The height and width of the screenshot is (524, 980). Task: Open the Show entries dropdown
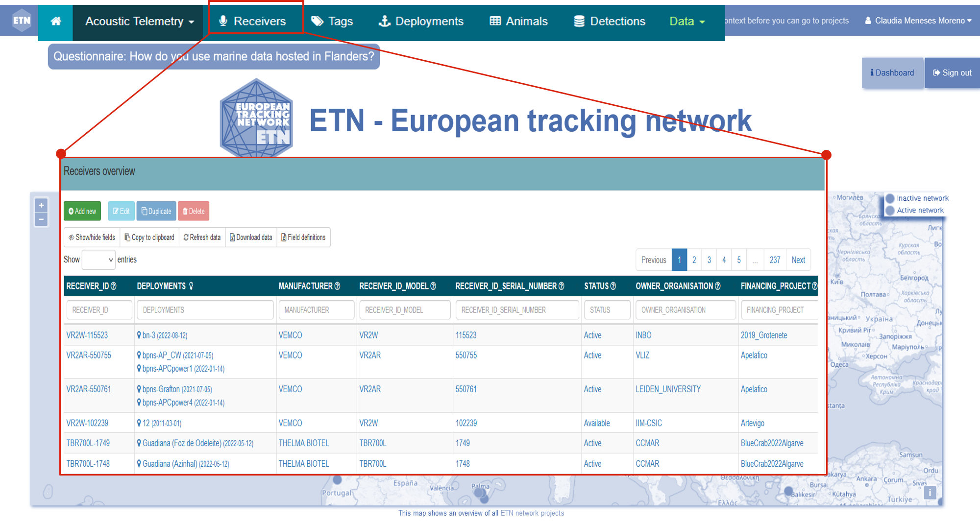point(98,260)
